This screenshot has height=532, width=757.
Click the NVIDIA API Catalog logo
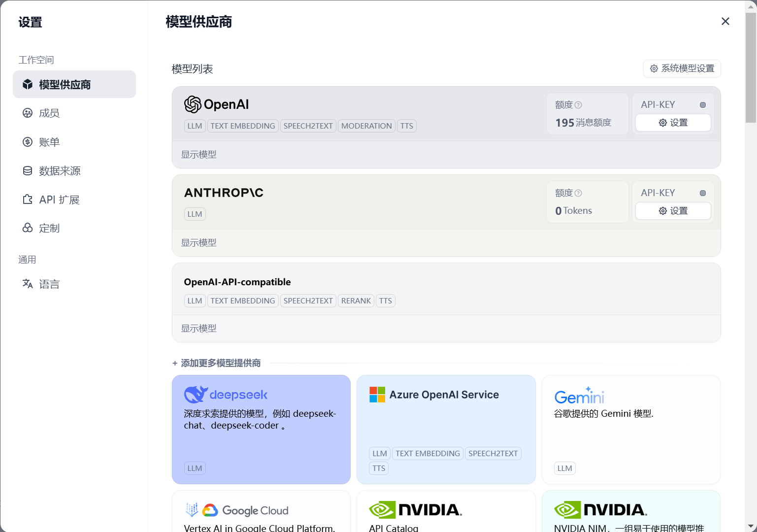pos(416,510)
